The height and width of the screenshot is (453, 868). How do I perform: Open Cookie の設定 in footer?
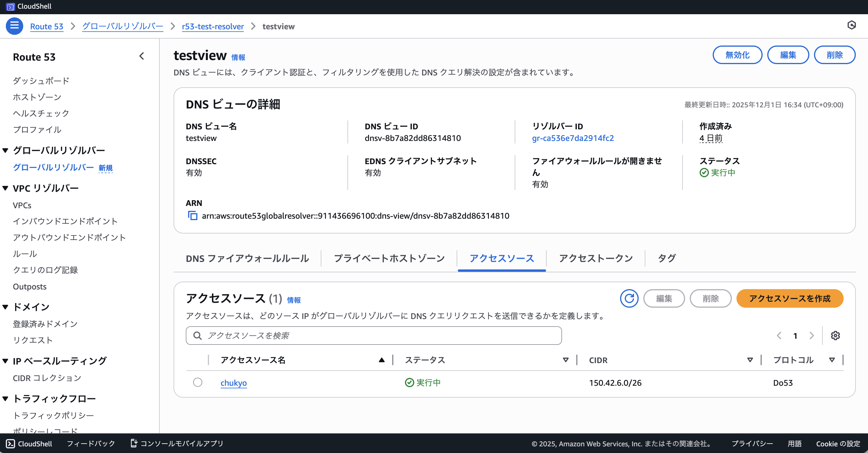(838, 444)
